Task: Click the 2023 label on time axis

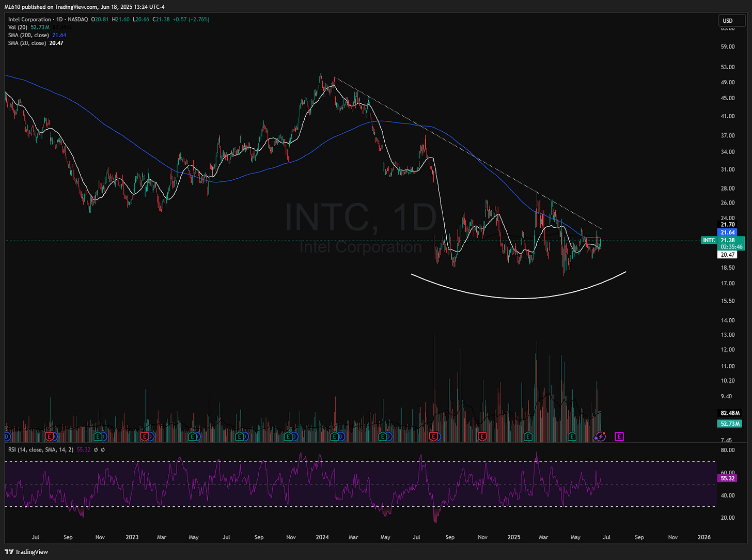Action: tap(132, 537)
